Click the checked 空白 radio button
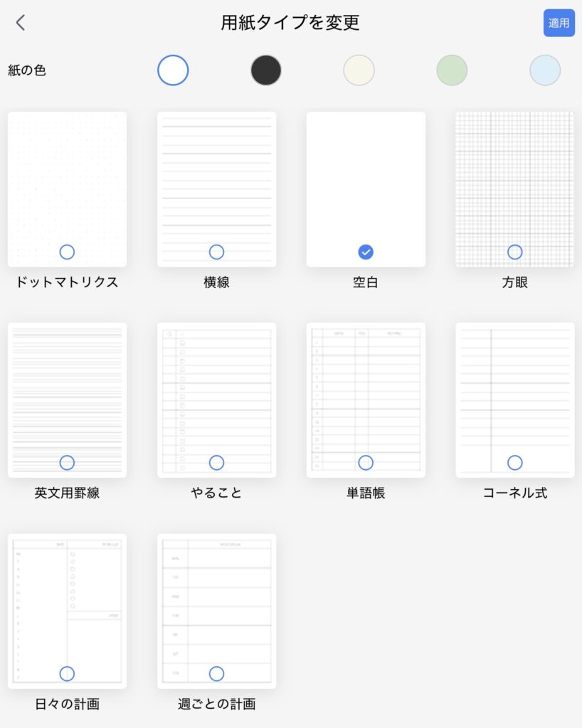The width and height of the screenshot is (582, 728). 366,252
